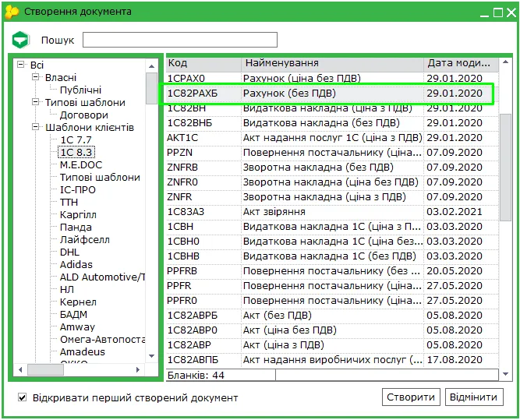Select row '1СВНВ' Видаткова накладна 1С (без ПДВ)

point(332,256)
